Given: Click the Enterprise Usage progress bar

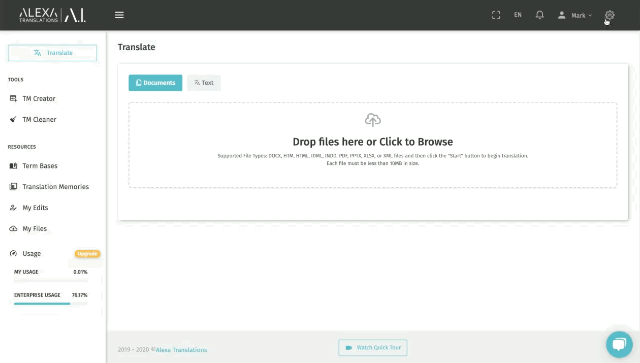Looking at the screenshot, I should click(x=51, y=303).
